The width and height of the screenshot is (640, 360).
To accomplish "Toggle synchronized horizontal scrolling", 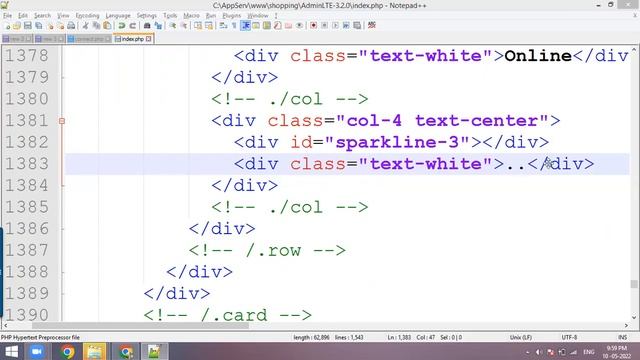I will click(x=209, y=26).
